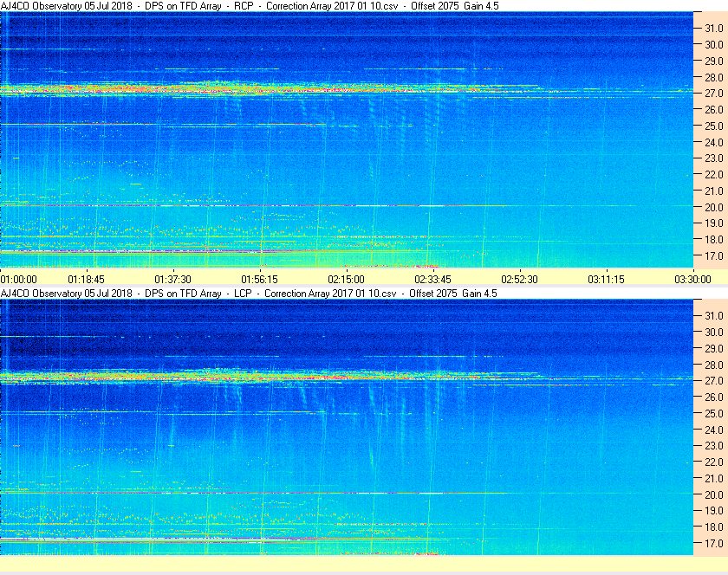Select the 01:37:30 time axis label
The width and height of the screenshot is (728, 575).
tap(172, 280)
